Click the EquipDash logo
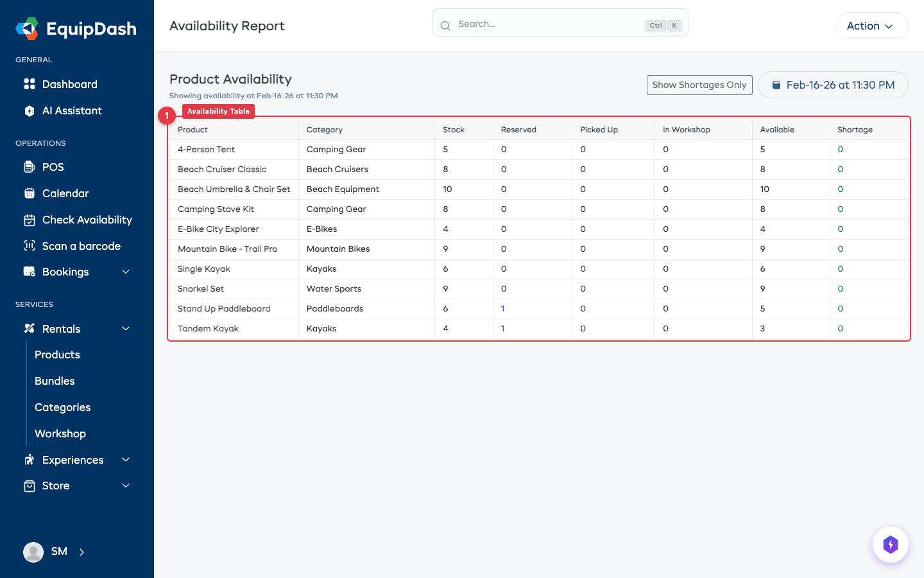 click(76, 28)
